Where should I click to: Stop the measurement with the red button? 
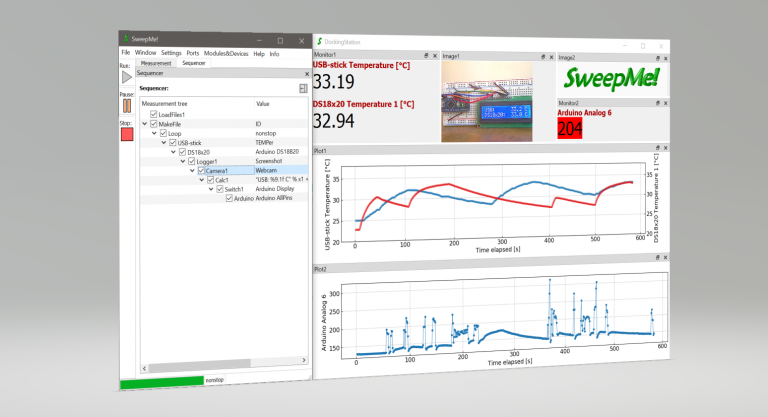127,134
